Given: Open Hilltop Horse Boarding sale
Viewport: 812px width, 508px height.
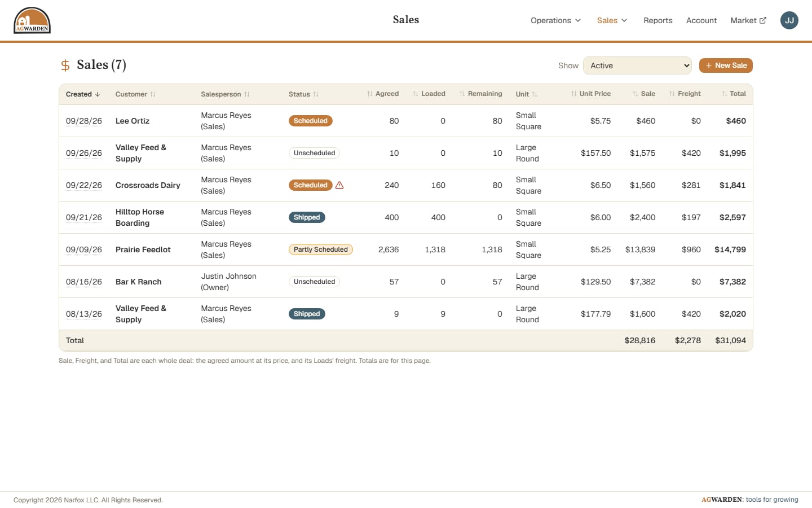Looking at the screenshot, I should [x=140, y=217].
